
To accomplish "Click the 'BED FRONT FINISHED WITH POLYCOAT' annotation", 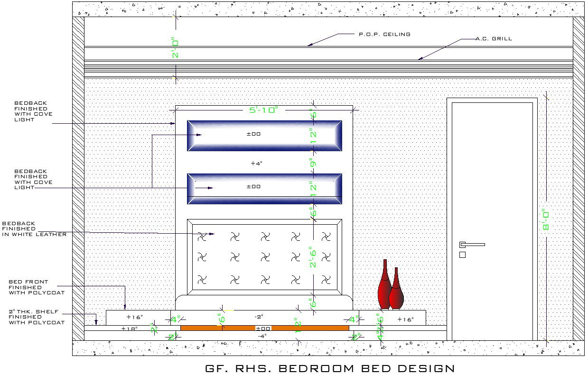I will (x=37, y=287).
